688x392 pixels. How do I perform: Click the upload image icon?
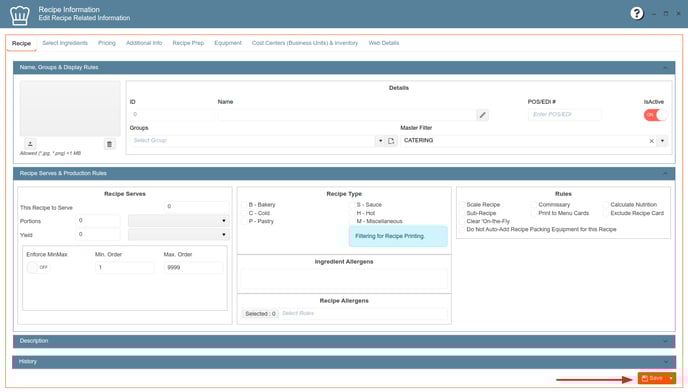point(30,144)
